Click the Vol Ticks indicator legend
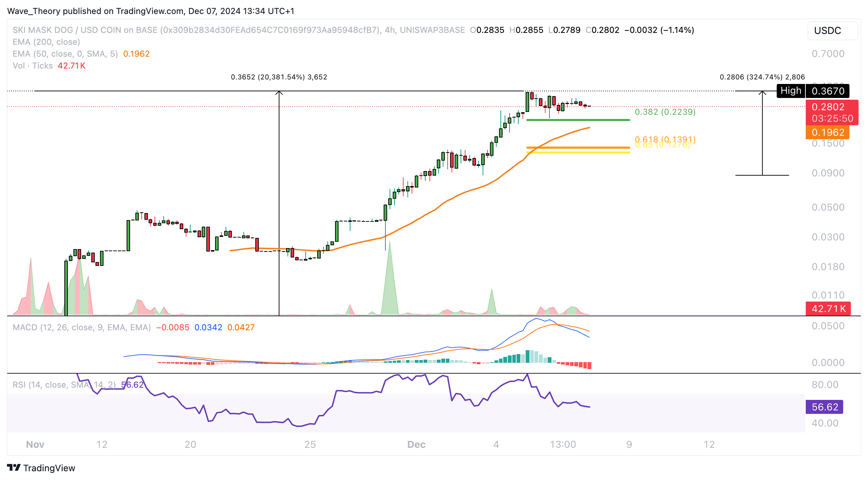This screenshot has height=480, width=868. (x=33, y=66)
